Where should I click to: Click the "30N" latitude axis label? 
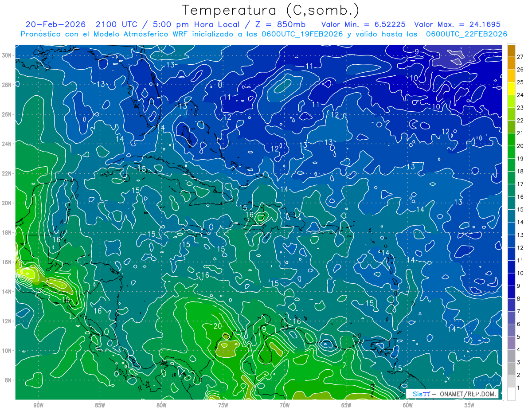[x=7, y=55]
